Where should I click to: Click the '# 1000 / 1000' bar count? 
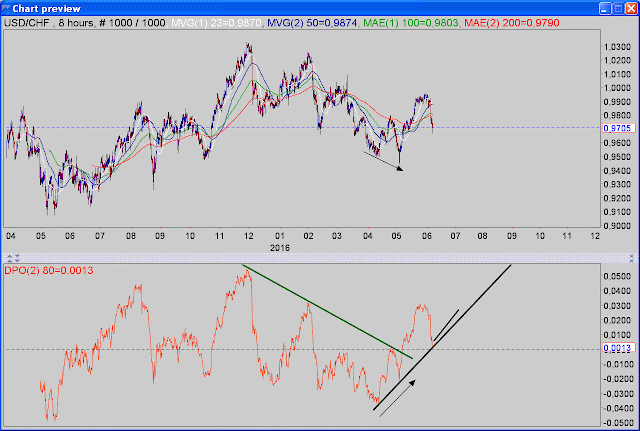(132, 23)
